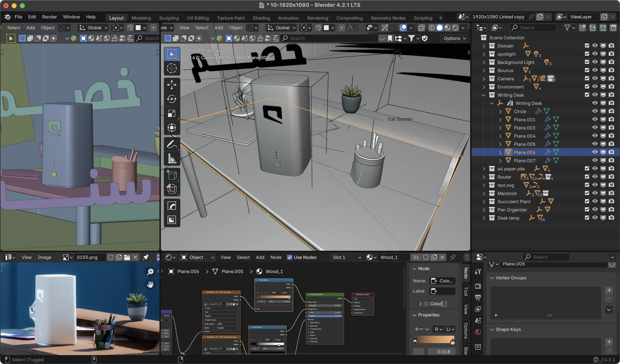The image size is (620, 364).
Task: Select the Measure tool
Action: (x=172, y=159)
